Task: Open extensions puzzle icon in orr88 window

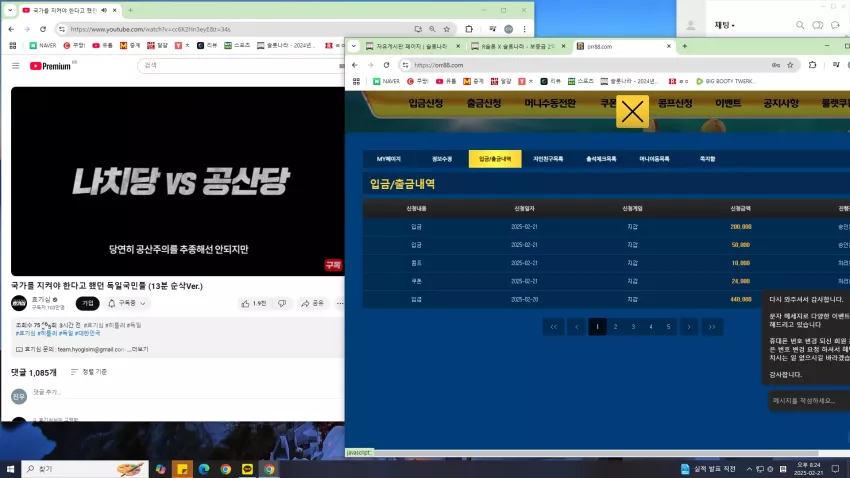Action: click(812, 65)
